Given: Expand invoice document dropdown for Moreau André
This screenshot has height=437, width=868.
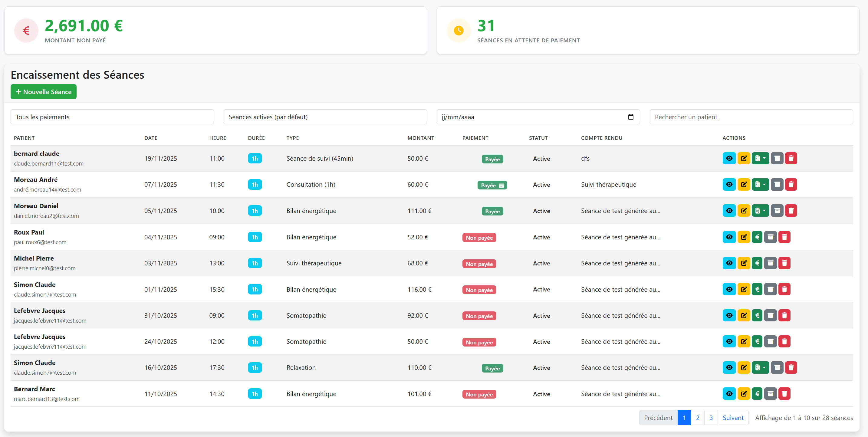Looking at the screenshot, I should pyautogui.click(x=760, y=184).
